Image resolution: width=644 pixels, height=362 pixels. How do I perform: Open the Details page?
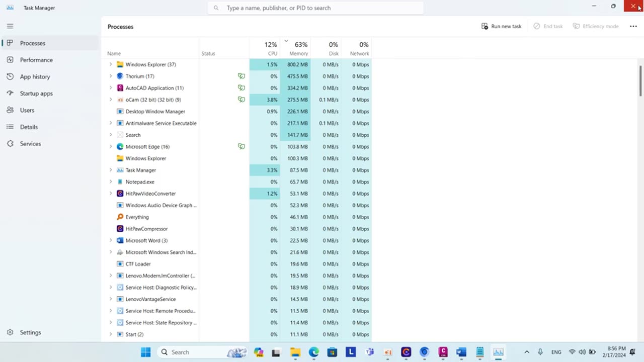50,127
